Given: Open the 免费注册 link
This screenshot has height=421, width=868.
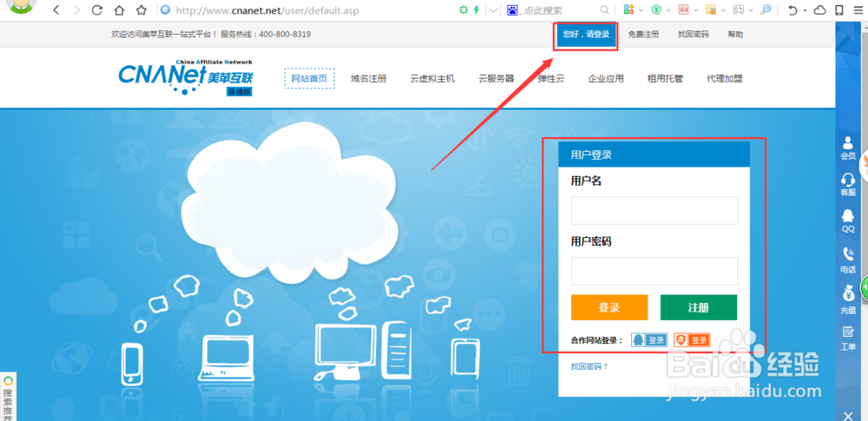Looking at the screenshot, I should (x=643, y=35).
